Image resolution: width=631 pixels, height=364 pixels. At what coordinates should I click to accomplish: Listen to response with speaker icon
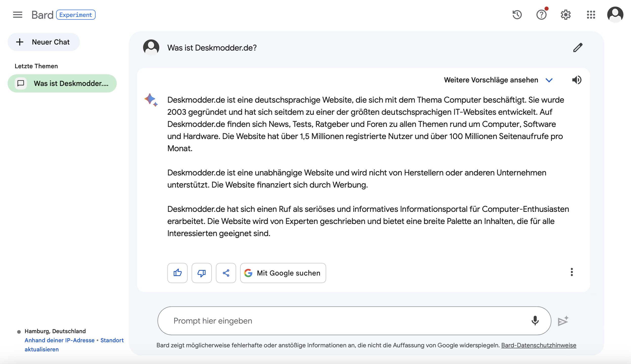tap(577, 80)
